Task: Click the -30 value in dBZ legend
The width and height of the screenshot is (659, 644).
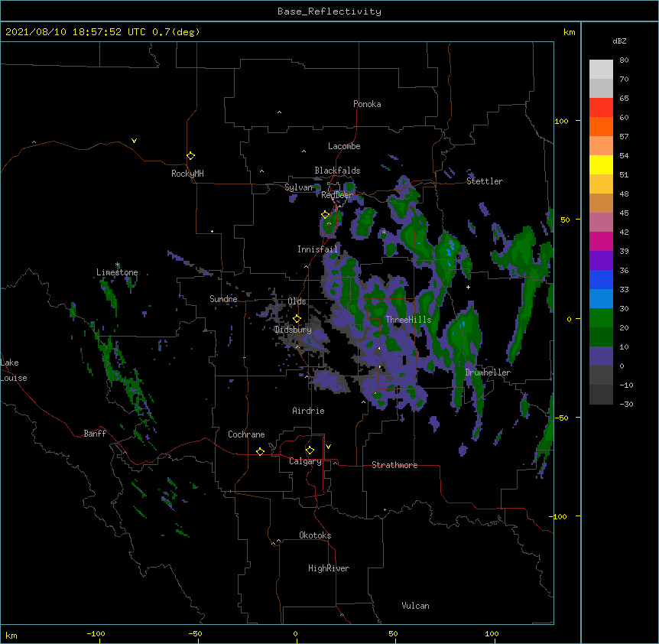Action: click(626, 404)
